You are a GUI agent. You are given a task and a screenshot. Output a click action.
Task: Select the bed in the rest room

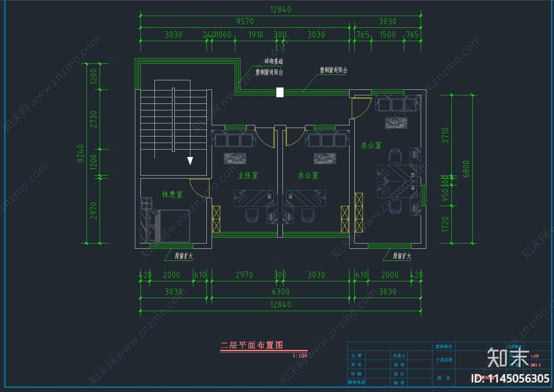pos(165,226)
